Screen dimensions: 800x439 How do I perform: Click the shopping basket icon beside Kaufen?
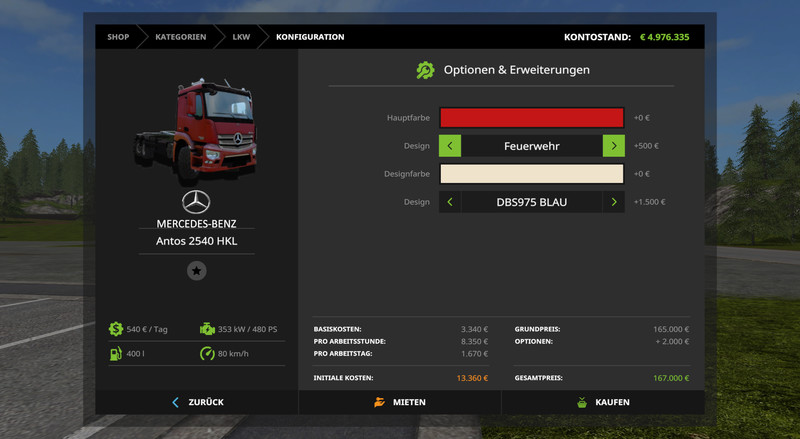581,402
